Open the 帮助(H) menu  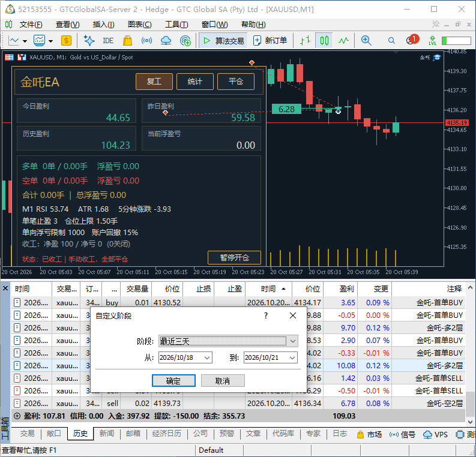click(x=253, y=24)
